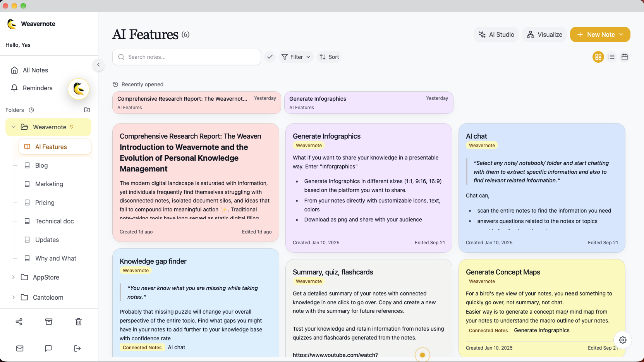Viewport: 644px width, 362px height.
Task: Collapse the Weavernote folder
Action: coord(14,127)
